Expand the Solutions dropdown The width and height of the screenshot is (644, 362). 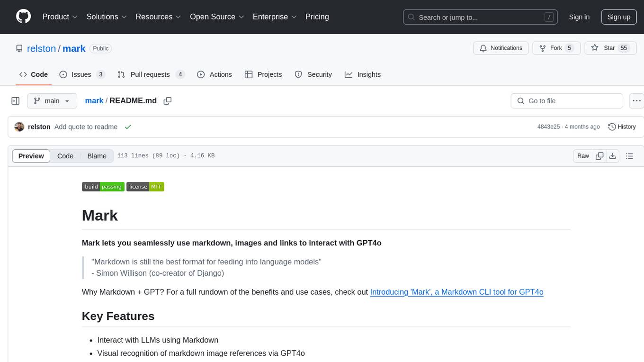coord(107,17)
